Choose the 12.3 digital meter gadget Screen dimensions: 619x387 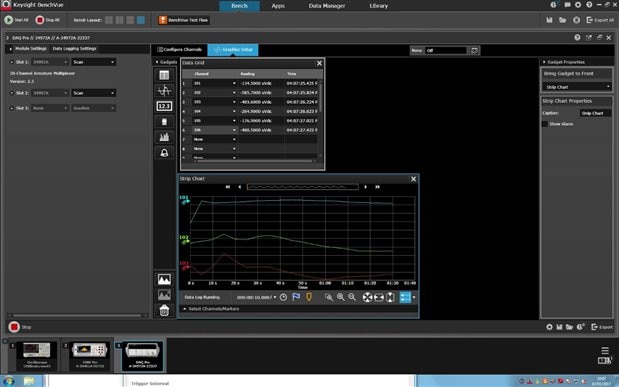click(x=164, y=106)
